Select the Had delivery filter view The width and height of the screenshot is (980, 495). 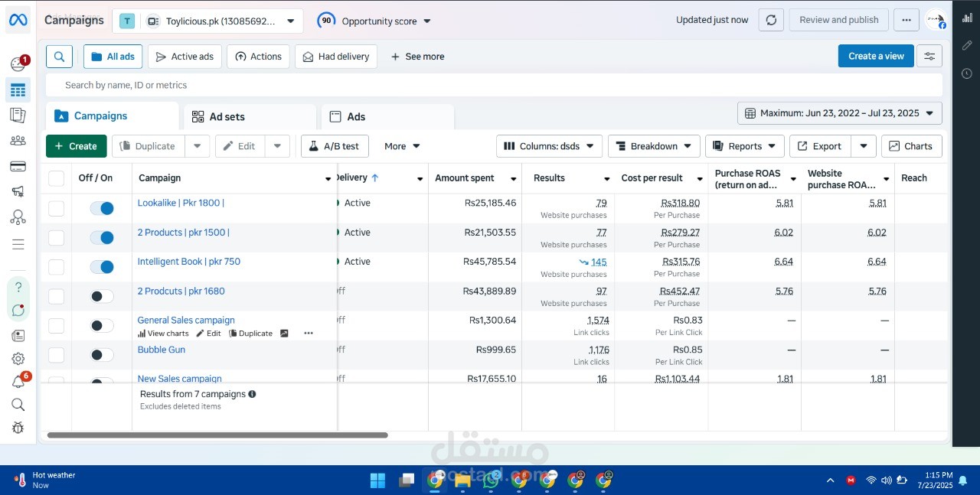[336, 57]
